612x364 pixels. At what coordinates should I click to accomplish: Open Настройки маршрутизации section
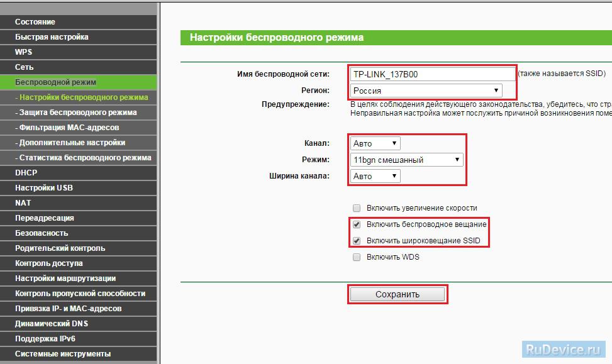tap(78, 279)
